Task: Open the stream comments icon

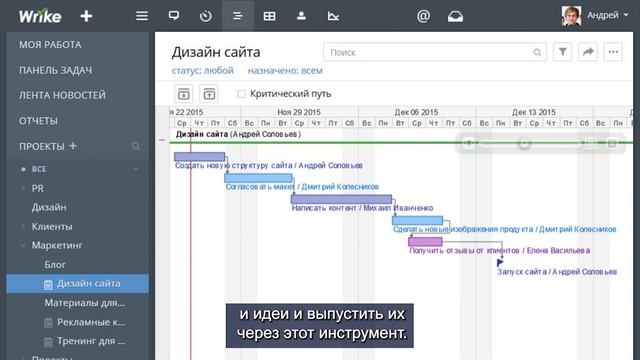Action: coord(174,16)
